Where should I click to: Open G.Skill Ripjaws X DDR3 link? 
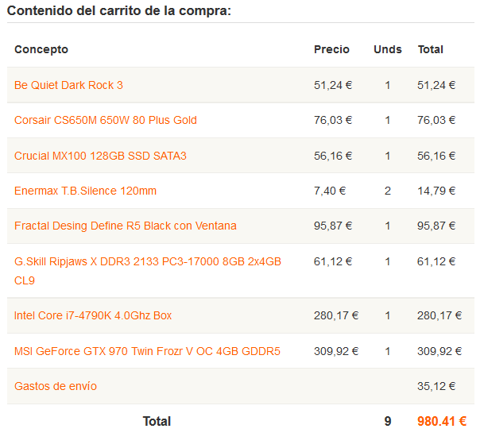pyautogui.click(x=148, y=271)
